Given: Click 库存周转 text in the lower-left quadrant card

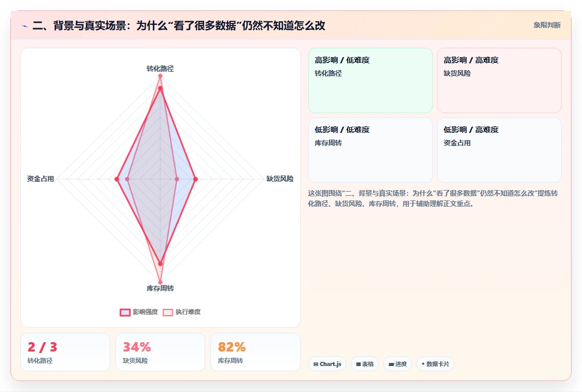Looking at the screenshot, I should point(328,143).
